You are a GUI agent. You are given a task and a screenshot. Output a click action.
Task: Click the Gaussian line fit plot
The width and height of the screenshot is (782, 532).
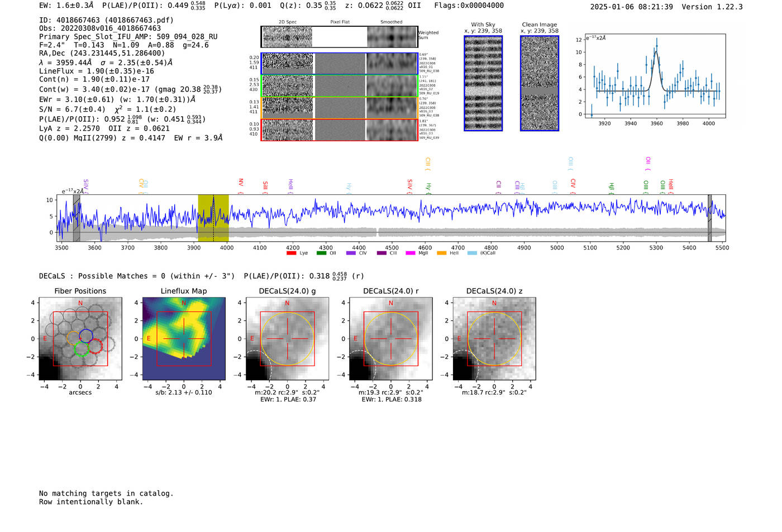655,76
